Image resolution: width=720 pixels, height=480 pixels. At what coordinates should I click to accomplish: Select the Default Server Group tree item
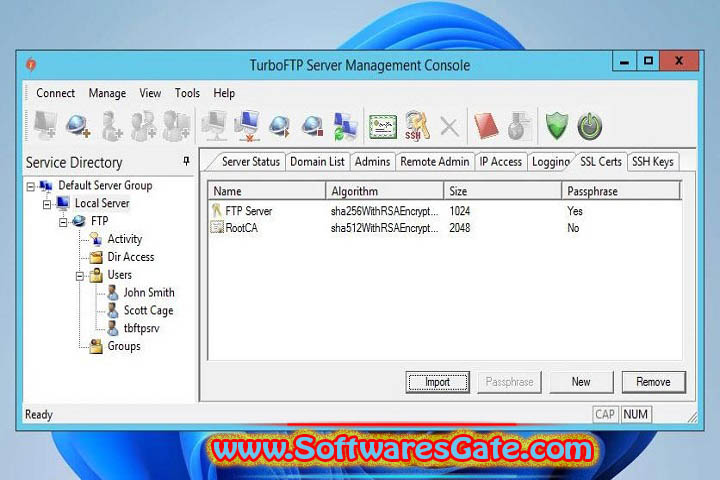tap(105, 186)
